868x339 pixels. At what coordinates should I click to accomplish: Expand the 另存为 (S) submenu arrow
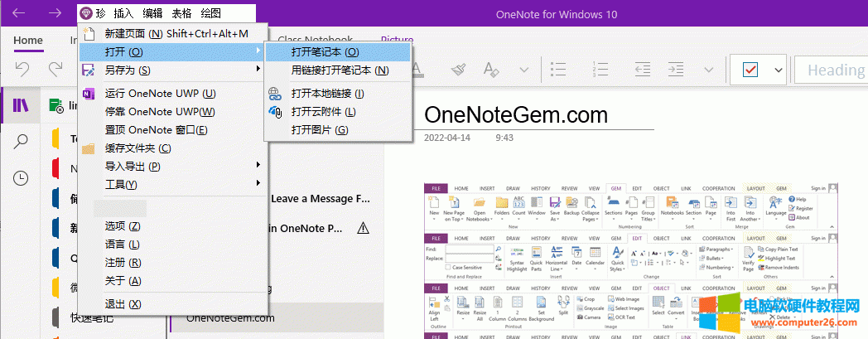pos(258,70)
